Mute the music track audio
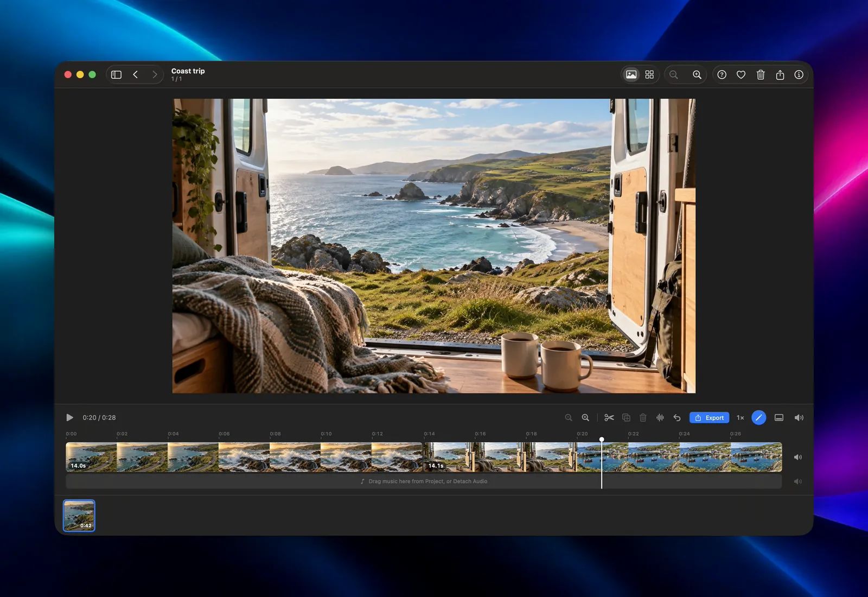The width and height of the screenshot is (868, 597). (x=798, y=481)
